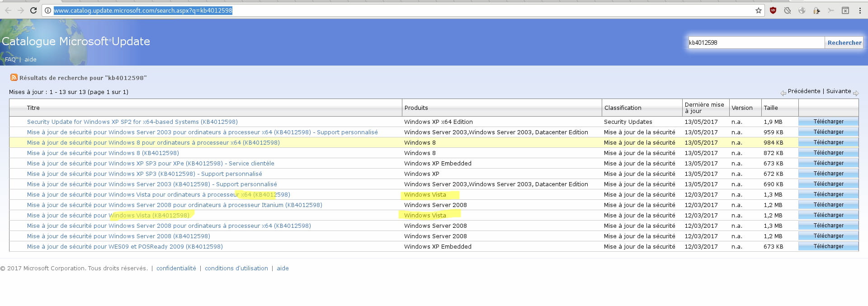Select 'Security Updates' classification cell
This screenshot has height=306, width=868.
[x=628, y=122]
